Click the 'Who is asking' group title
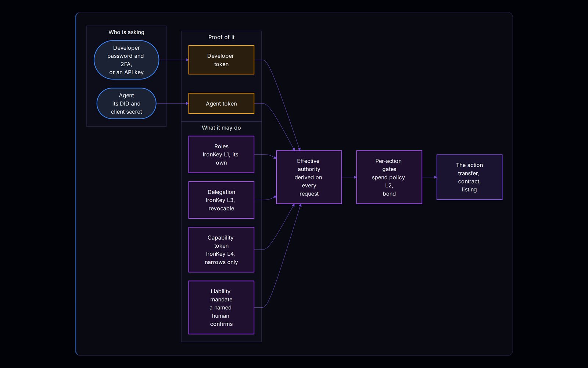 tap(126, 32)
